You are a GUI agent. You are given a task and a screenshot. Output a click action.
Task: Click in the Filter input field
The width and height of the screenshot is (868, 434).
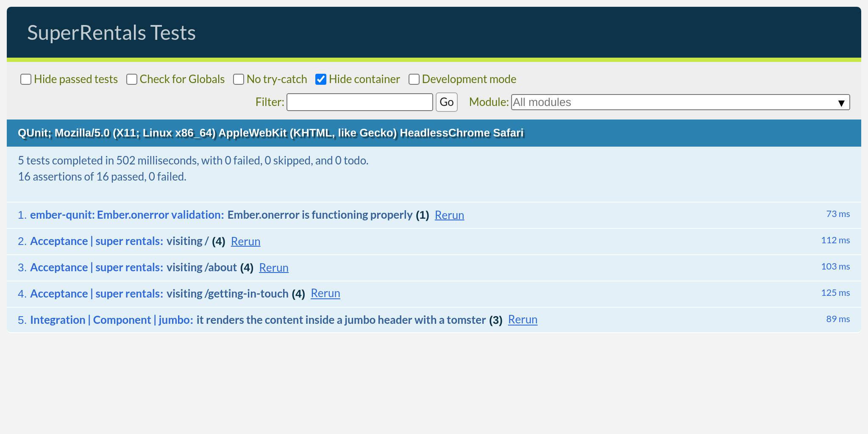(x=359, y=102)
